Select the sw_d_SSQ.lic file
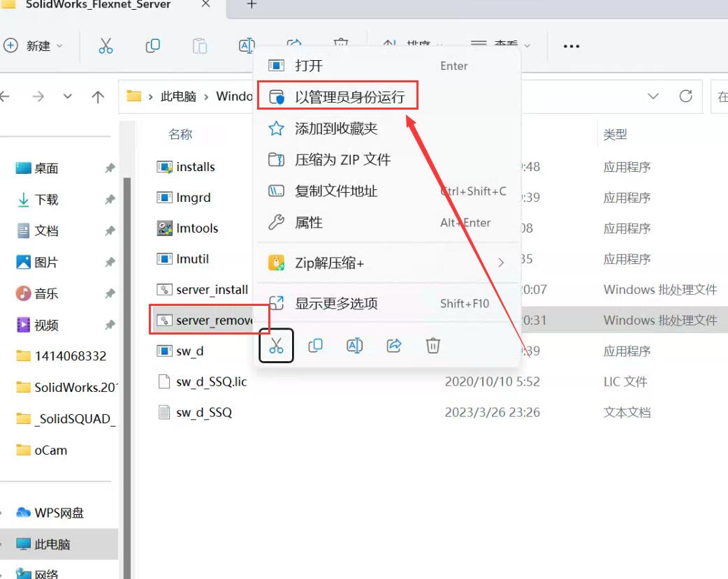Image resolution: width=728 pixels, height=579 pixels. point(211,382)
